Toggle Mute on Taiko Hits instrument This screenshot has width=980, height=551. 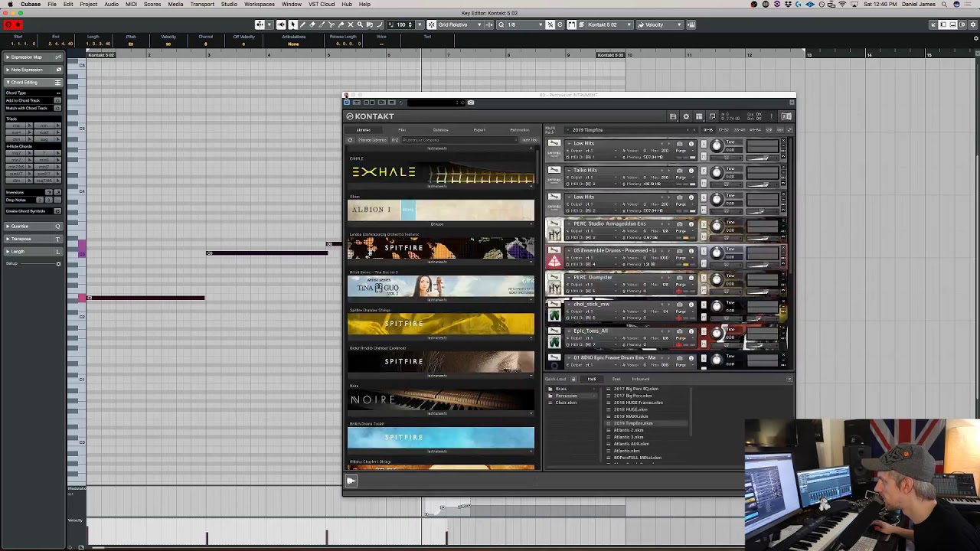point(704,183)
